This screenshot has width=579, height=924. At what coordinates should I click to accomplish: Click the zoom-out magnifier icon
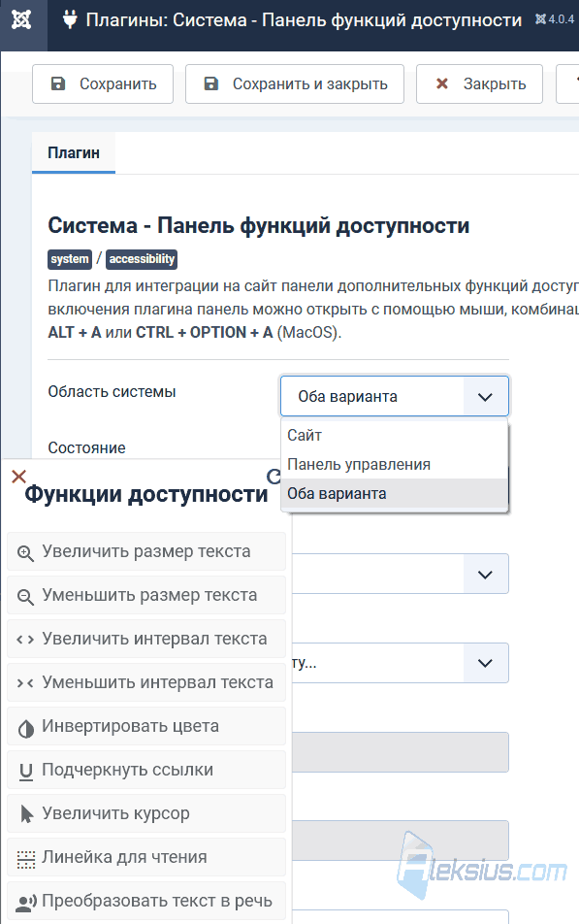point(25,597)
